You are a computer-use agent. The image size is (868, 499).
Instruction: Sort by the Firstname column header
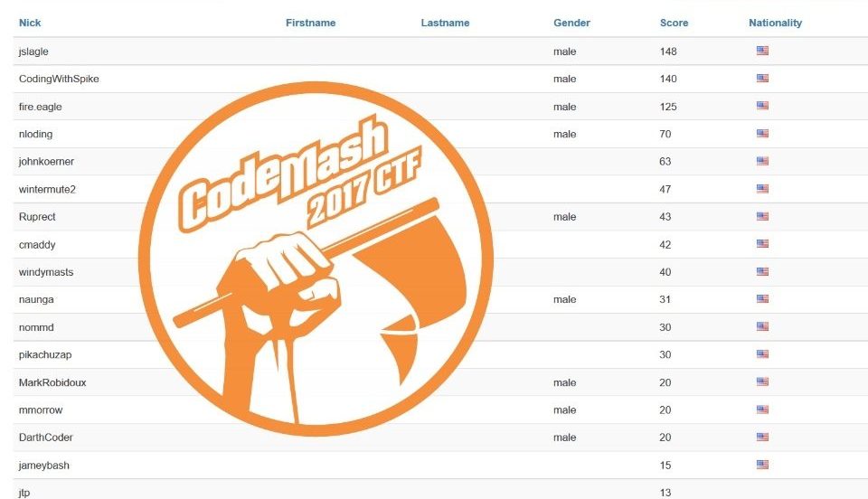tap(310, 23)
